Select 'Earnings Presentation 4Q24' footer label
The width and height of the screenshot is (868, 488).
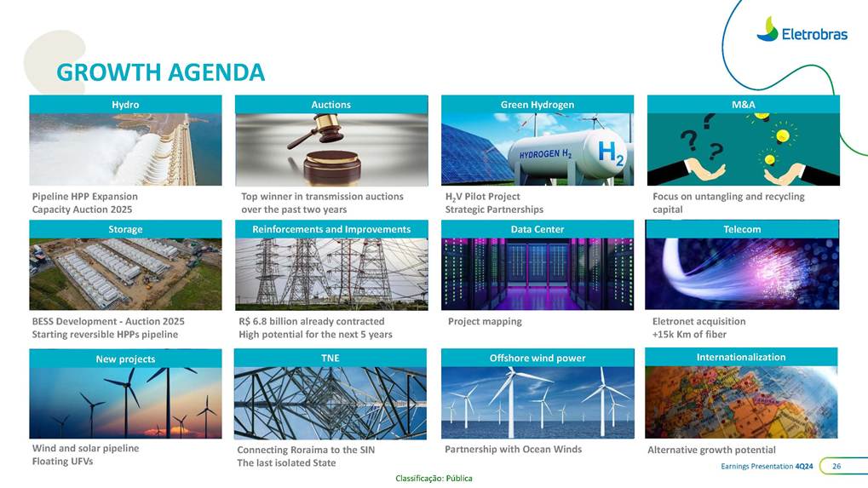coord(766,467)
